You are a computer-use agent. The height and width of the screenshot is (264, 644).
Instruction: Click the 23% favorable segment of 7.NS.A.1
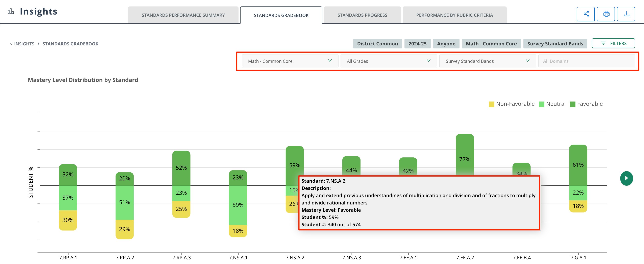pyautogui.click(x=238, y=178)
